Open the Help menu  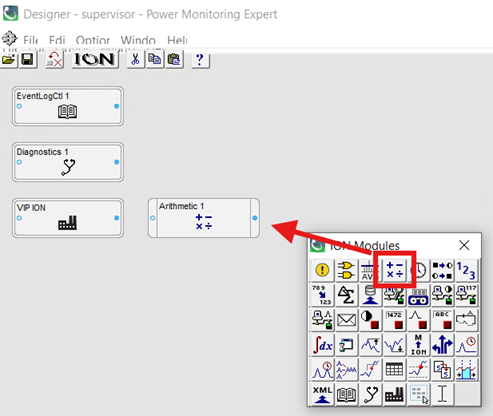pos(177,40)
